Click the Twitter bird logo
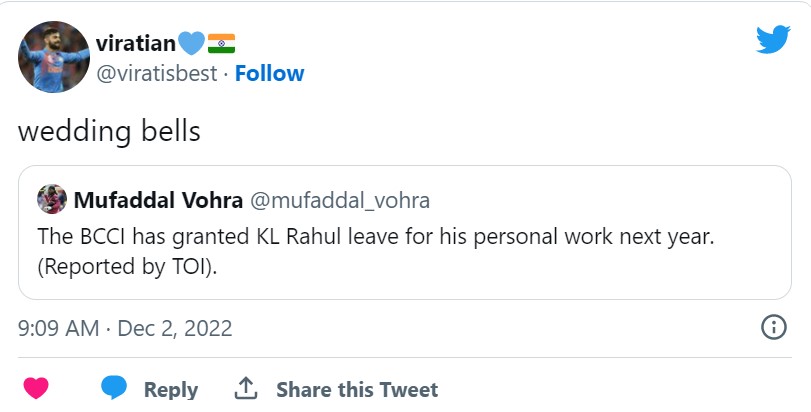The image size is (811, 412). [773, 41]
